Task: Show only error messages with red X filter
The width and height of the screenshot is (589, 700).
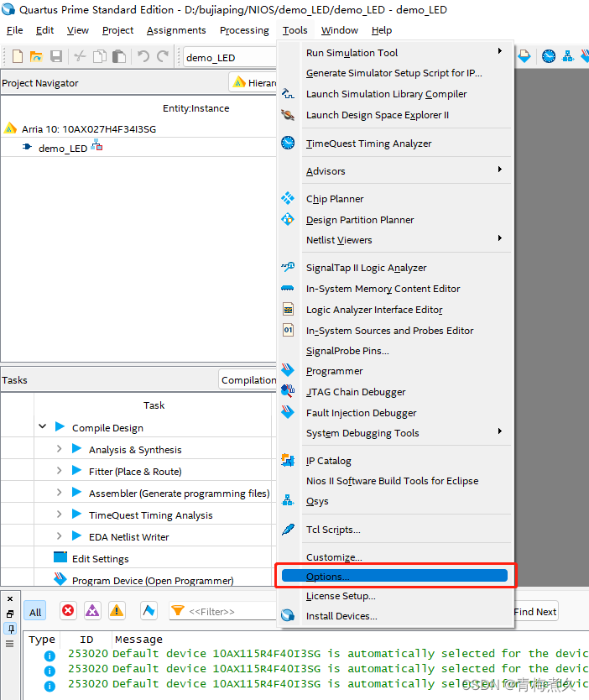Action: (68, 610)
